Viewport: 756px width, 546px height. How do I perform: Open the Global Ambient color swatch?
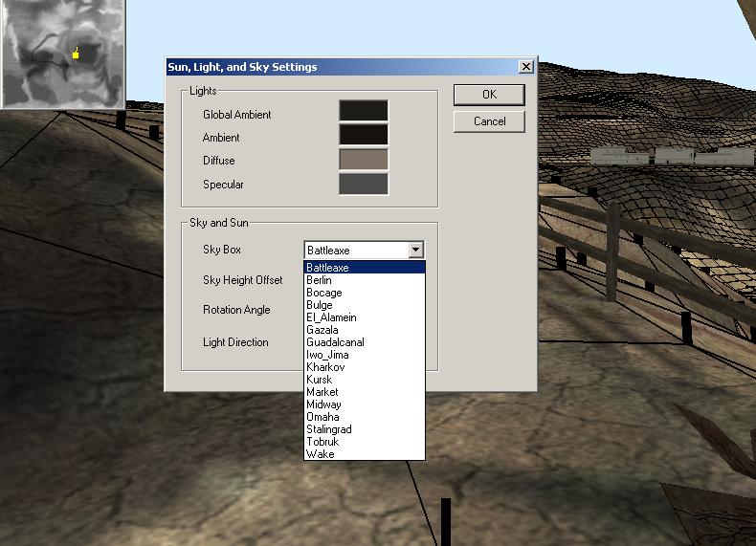363,110
